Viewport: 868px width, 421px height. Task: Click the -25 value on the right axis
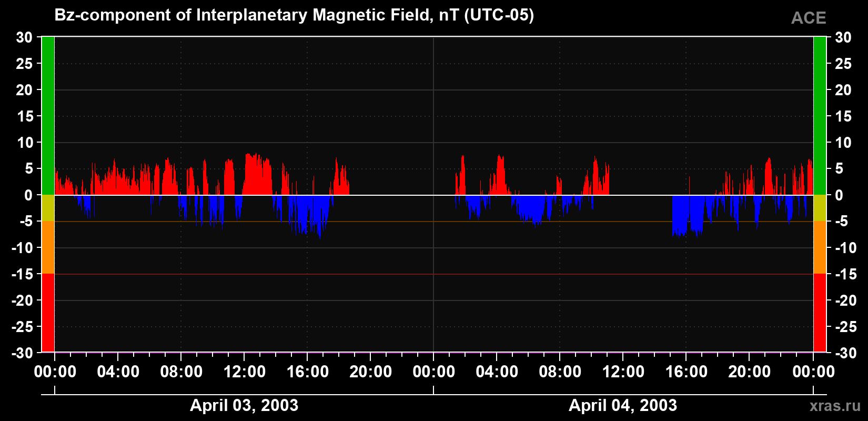pyautogui.click(x=845, y=327)
